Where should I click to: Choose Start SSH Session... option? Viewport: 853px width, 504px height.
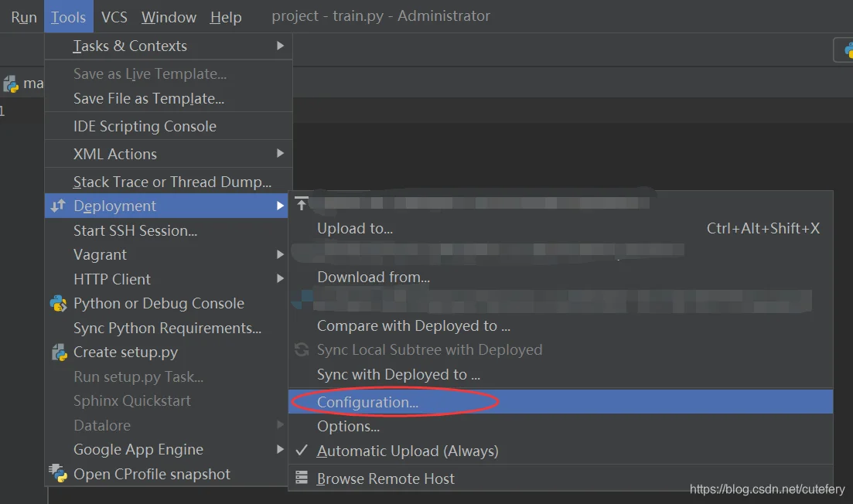tap(135, 230)
